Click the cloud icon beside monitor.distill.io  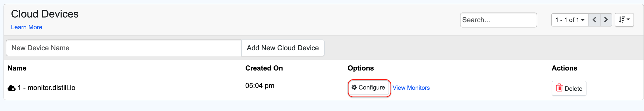[x=11, y=88]
